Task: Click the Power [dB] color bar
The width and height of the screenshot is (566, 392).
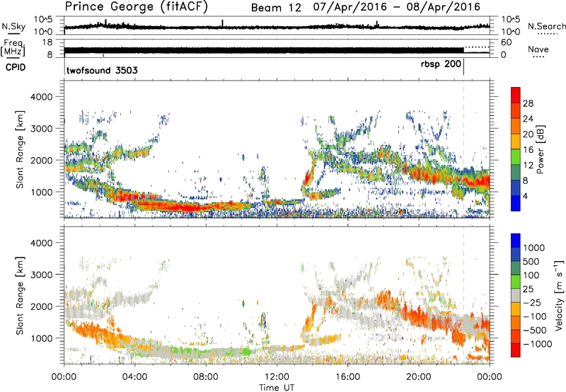Action: 516,149
